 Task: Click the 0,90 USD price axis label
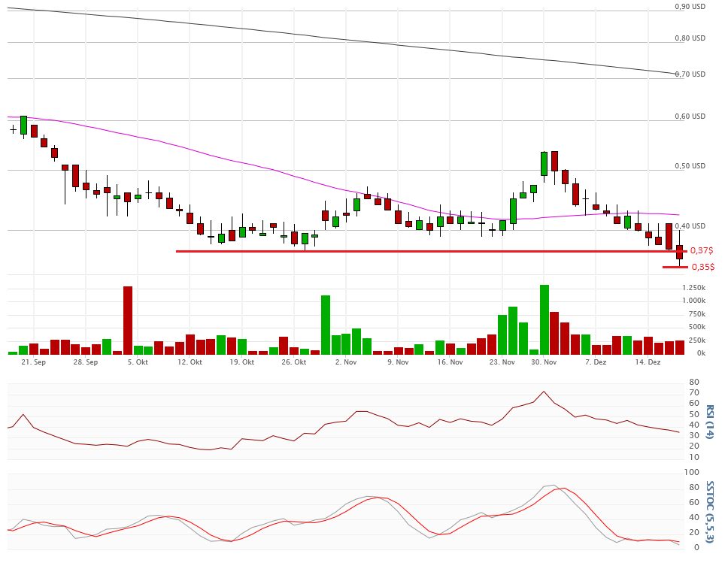690,6
